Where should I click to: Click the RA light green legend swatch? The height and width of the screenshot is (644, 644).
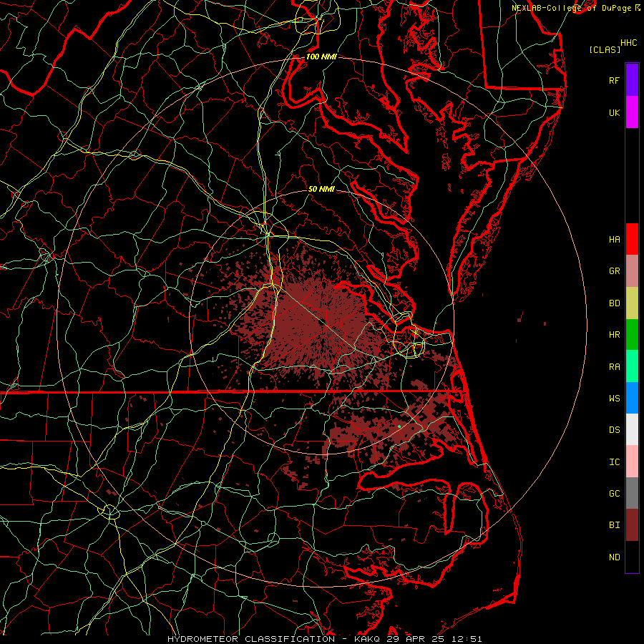coord(632,366)
